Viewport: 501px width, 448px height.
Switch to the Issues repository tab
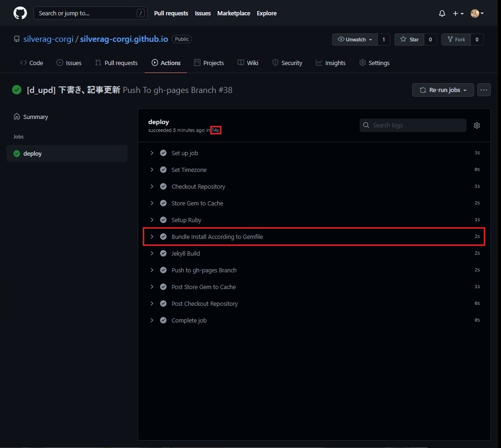69,63
